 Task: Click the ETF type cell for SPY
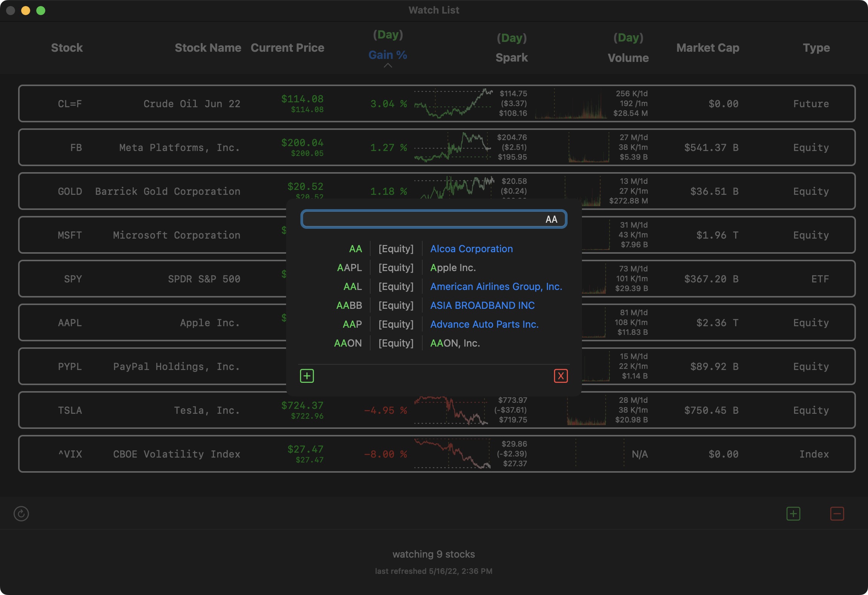point(820,279)
